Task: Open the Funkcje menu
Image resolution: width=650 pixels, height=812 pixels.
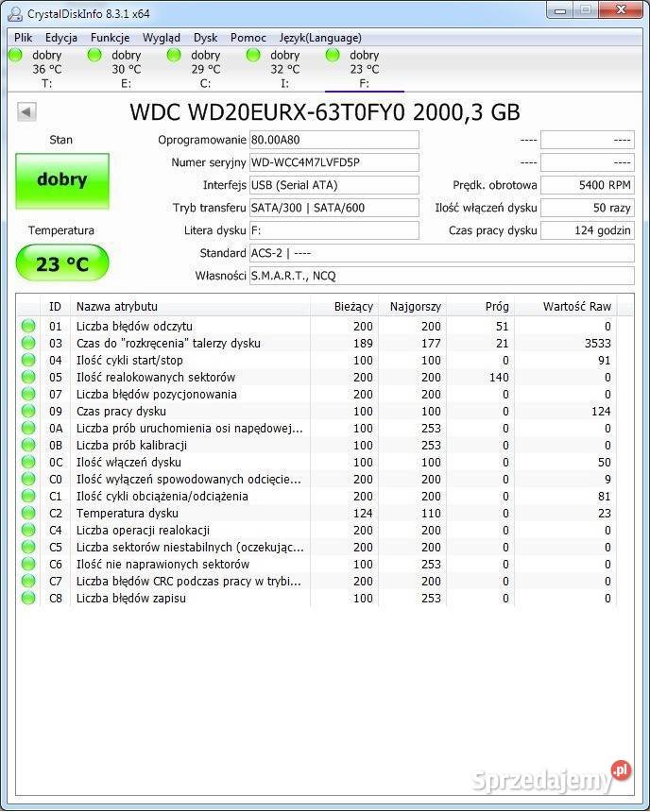Action: (x=110, y=38)
